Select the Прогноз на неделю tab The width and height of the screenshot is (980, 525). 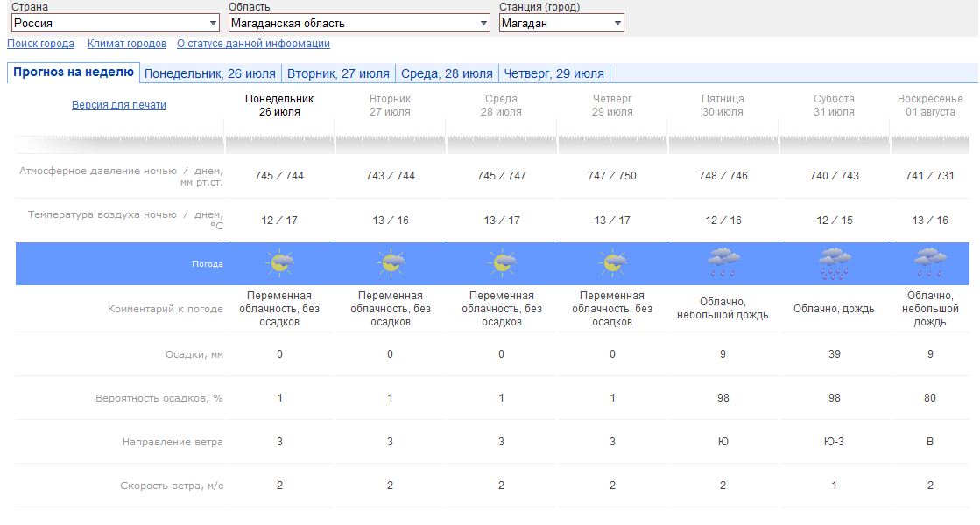(74, 73)
